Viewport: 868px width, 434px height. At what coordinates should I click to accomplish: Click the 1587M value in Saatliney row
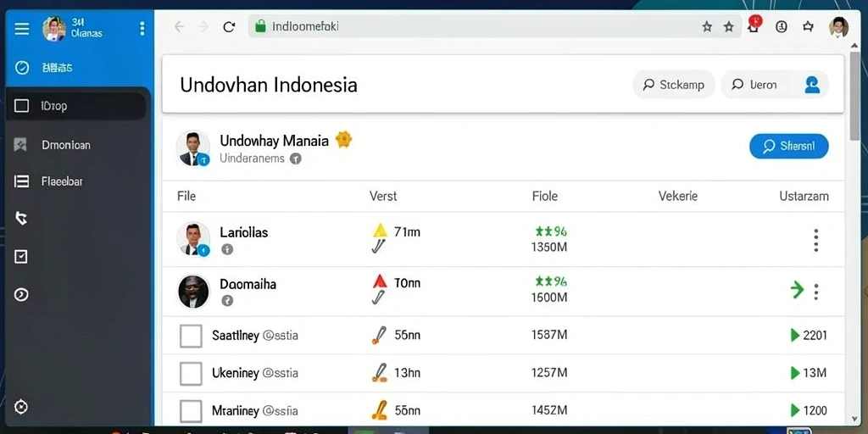coord(549,335)
